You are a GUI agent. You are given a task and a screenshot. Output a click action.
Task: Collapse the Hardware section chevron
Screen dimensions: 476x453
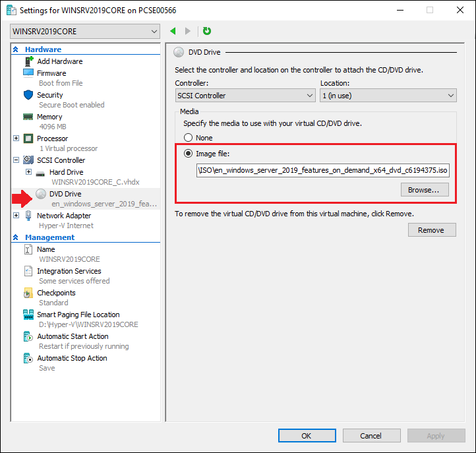tap(16, 49)
